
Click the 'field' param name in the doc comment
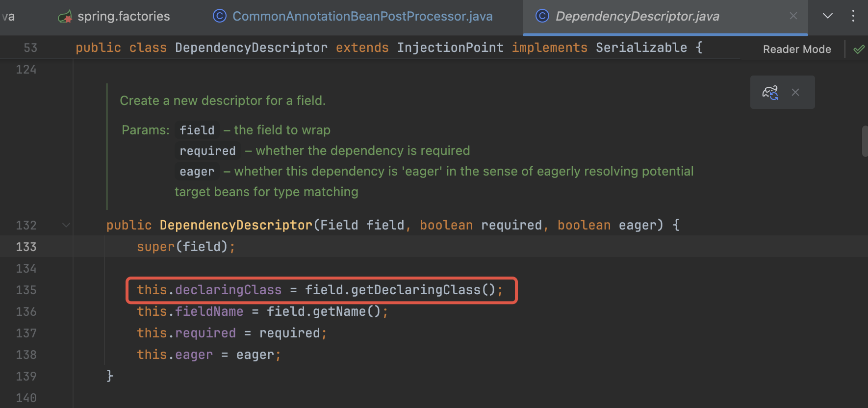click(197, 130)
